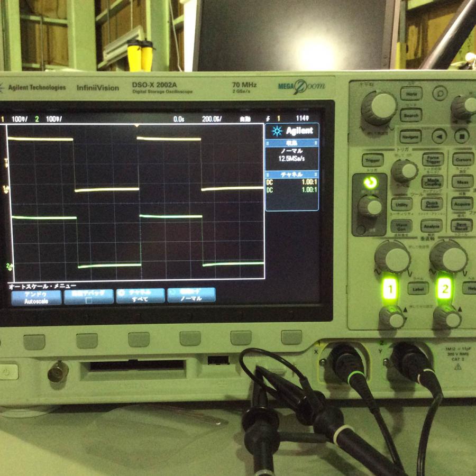The height and width of the screenshot is (476, 476).
Task: Tap the Search button
Action: point(411,115)
